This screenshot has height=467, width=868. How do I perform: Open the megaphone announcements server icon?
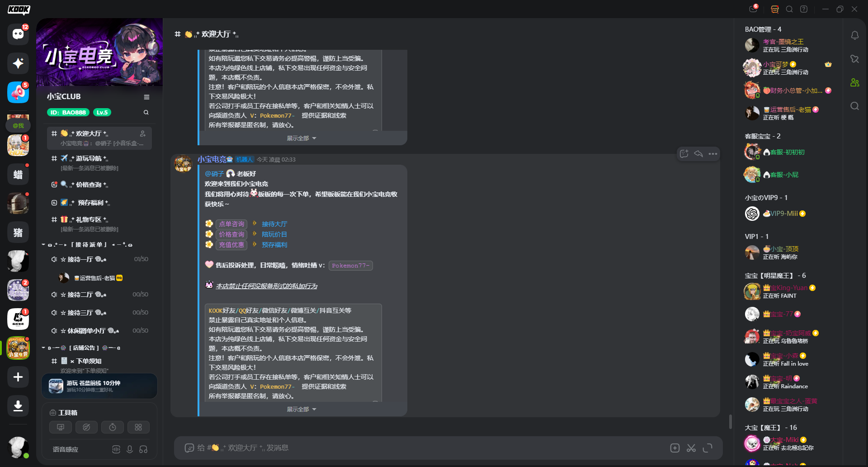tap(18, 93)
